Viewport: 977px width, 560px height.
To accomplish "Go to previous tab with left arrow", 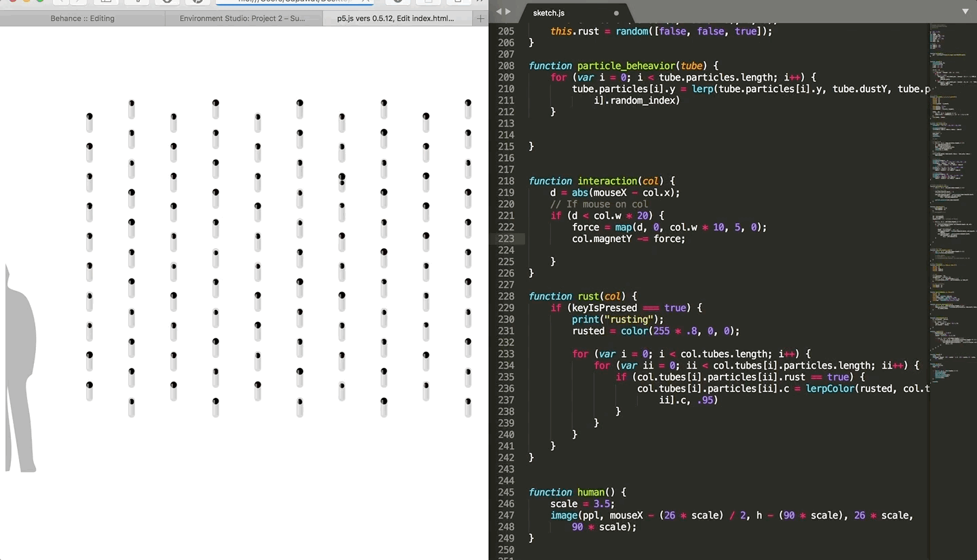I will tap(499, 12).
